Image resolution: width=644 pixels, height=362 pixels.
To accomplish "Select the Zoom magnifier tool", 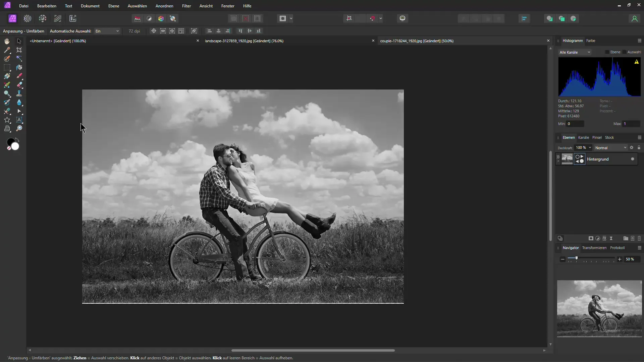I will (19, 129).
